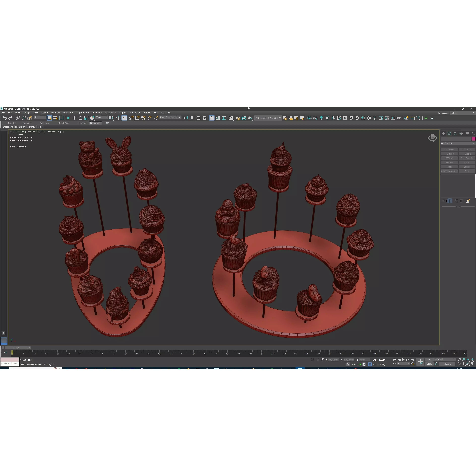Screen dimensions: 476x476
Task: Toggle the Scene Explorer icon
Action: [199, 118]
